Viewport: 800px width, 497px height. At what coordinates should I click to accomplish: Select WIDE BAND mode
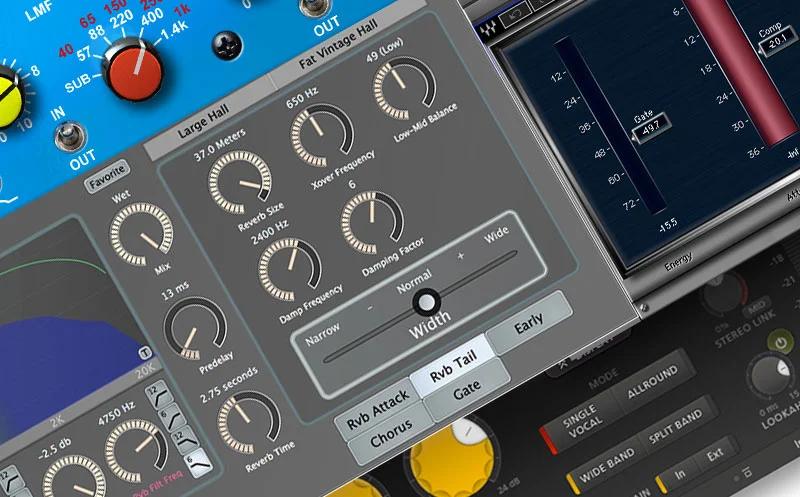pos(607,466)
